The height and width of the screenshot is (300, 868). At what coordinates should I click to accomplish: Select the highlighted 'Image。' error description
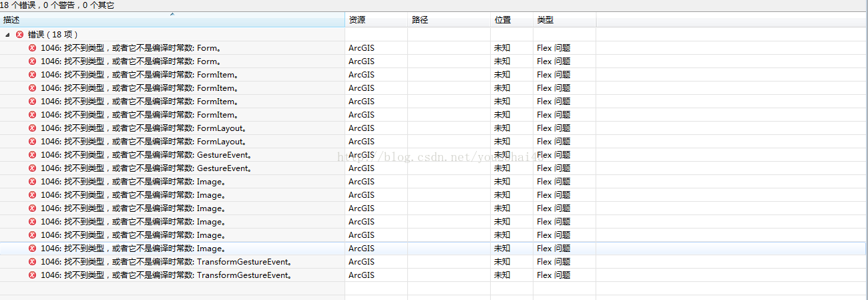[133, 248]
